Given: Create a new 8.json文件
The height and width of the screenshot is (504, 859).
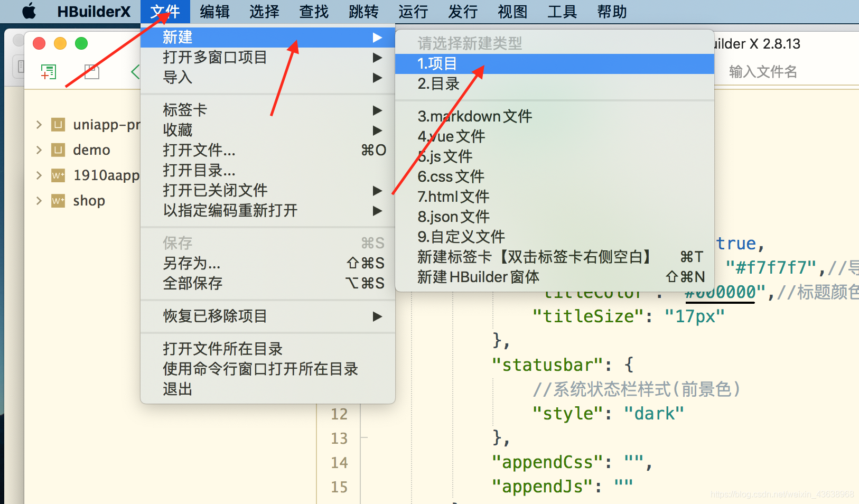Looking at the screenshot, I should click(555, 217).
